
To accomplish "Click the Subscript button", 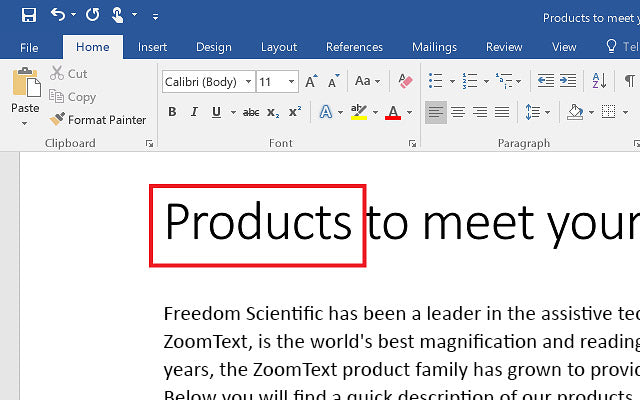I will point(273,112).
